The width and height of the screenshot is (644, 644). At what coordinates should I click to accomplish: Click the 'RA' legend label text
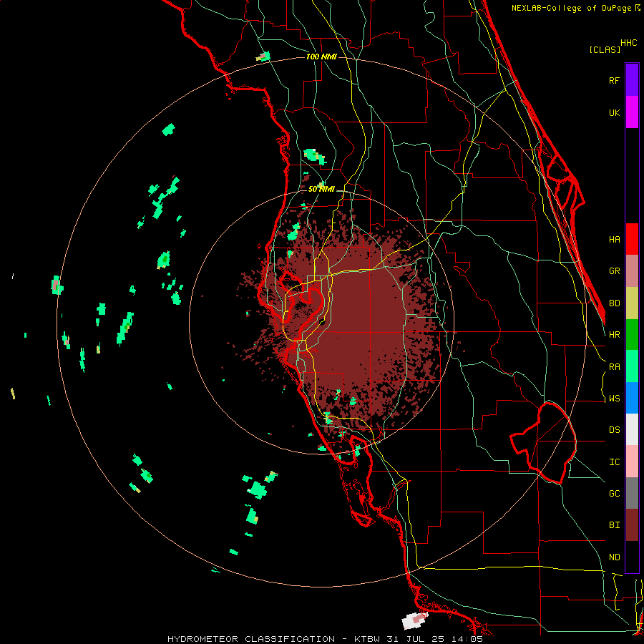click(614, 367)
